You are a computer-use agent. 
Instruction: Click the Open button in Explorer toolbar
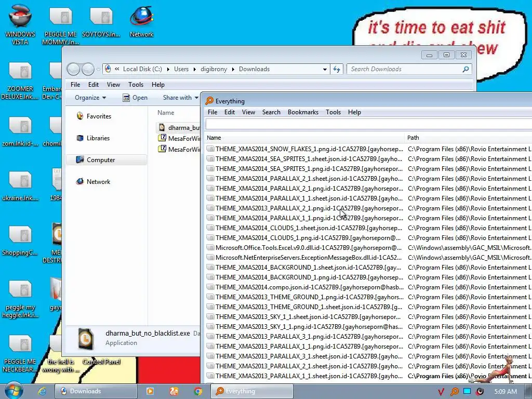pos(135,98)
